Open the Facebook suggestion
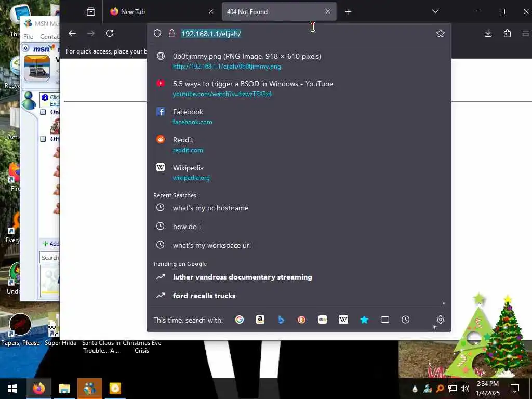Image resolution: width=532 pixels, height=399 pixels. 299,117
